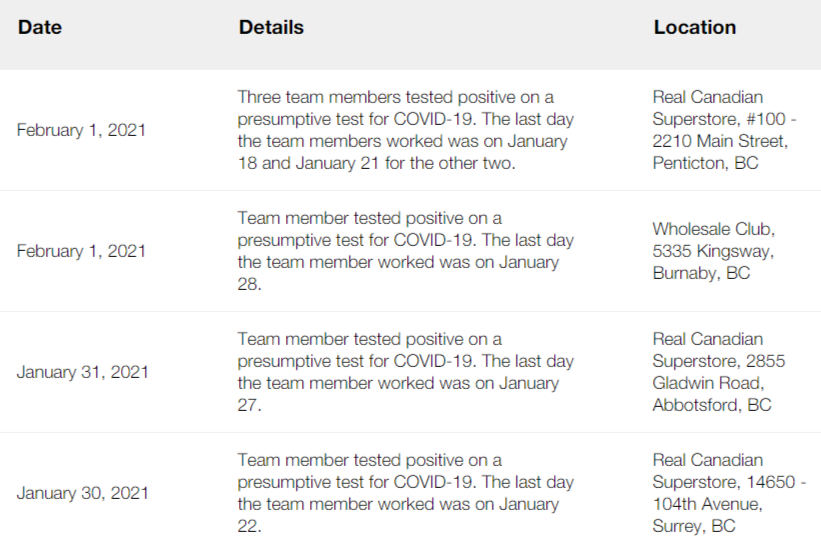Viewport: 821px width, 548px height.
Task: Click details about three team members testing positive
Action: pyautogui.click(x=406, y=130)
